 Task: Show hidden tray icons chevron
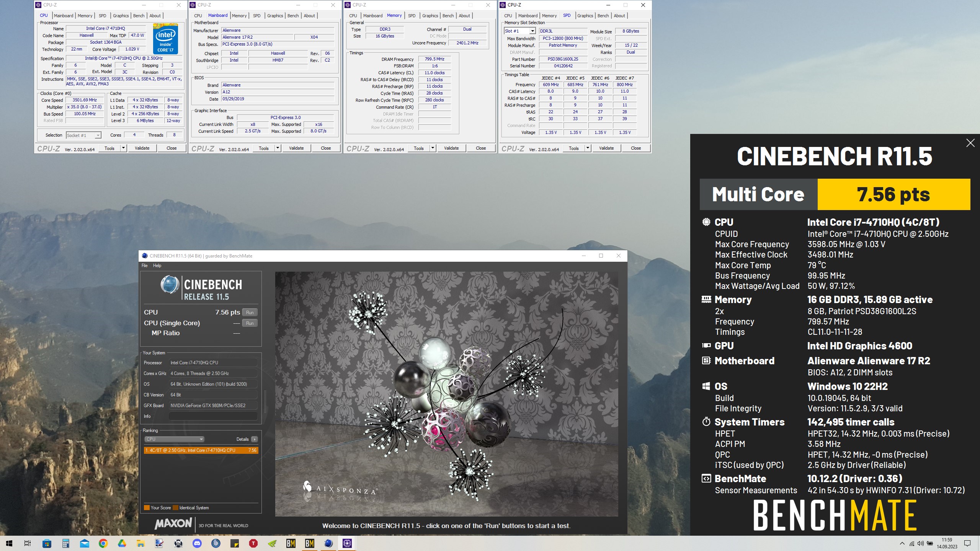coord(902,543)
